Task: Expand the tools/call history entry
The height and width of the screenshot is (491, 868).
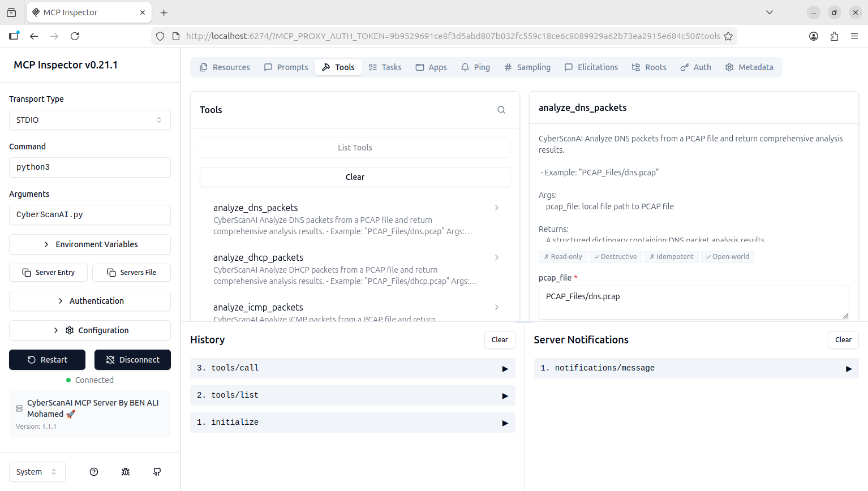Action: coord(352,368)
